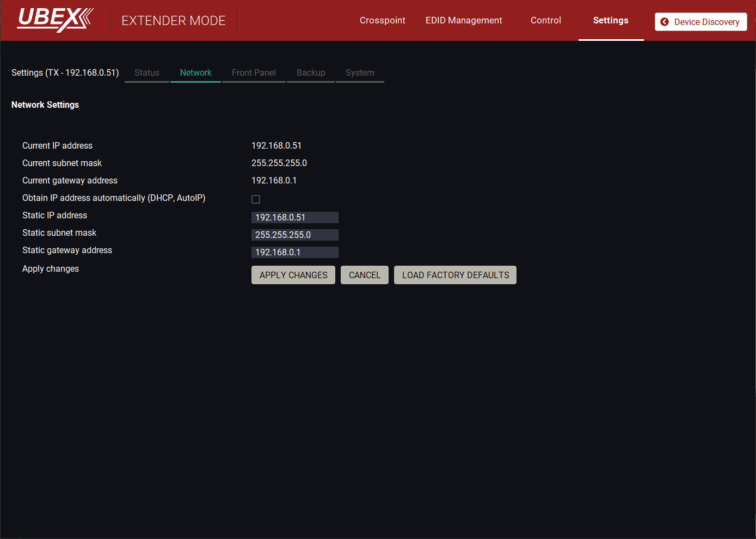
Task: Switch to the Status tab
Action: pos(147,73)
